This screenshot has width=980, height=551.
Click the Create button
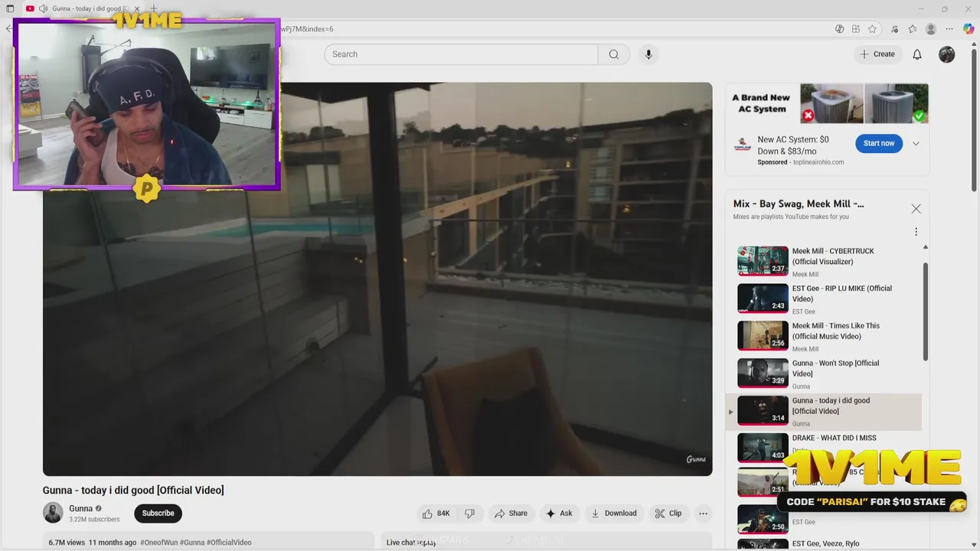[877, 54]
